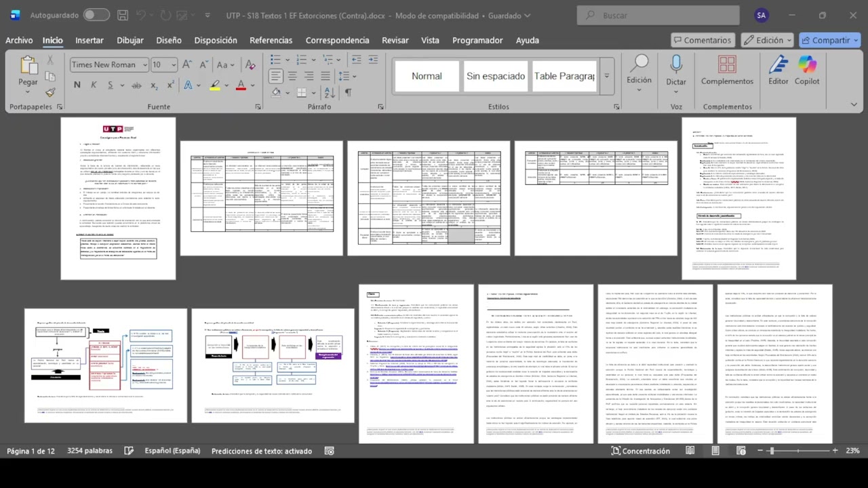The image size is (868, 488).
Task: Switch to the Diseño tab
Action: 169,40
